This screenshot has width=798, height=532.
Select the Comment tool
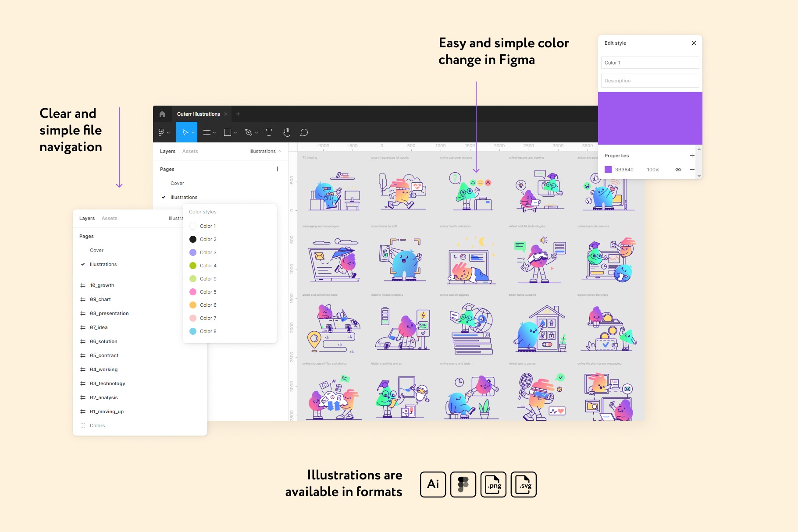pyautogui.click(x=304, y=132)
